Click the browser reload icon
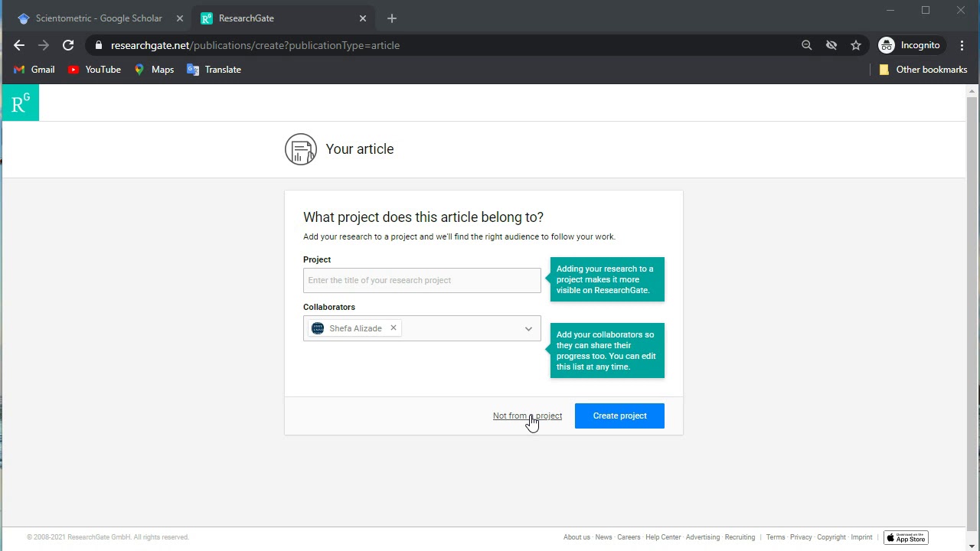 (68, 45)
